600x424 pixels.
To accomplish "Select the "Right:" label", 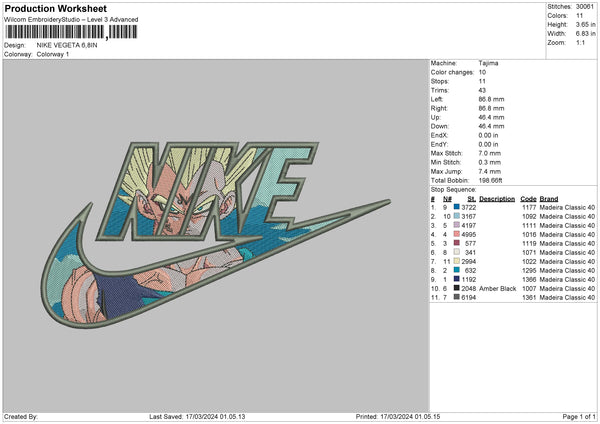I will click(439, 108).
